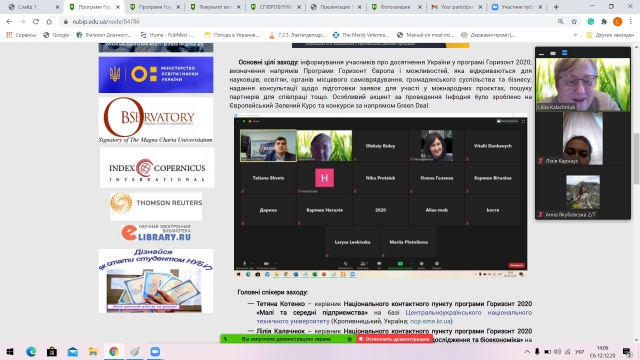This screenshot has height=360, width=640.
Task: Click the microphone icon in the system tray
Action: click(x=537, y=351)
